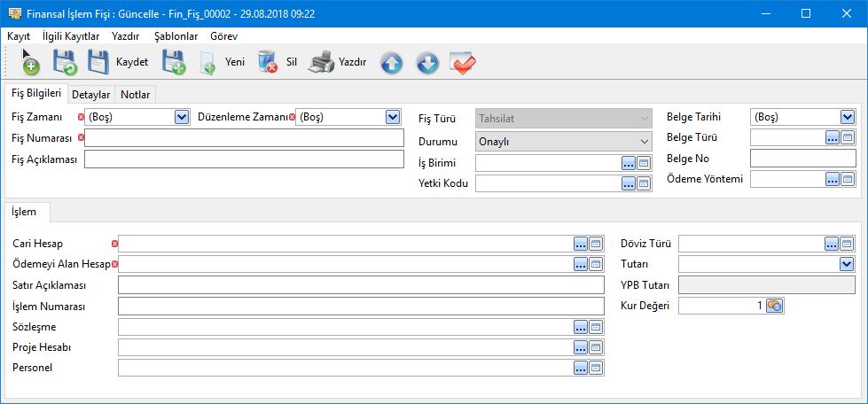The height and width of the screenshot is (404, 868).
Task: Click the save and new floppy icon
Action: [173, 63]
